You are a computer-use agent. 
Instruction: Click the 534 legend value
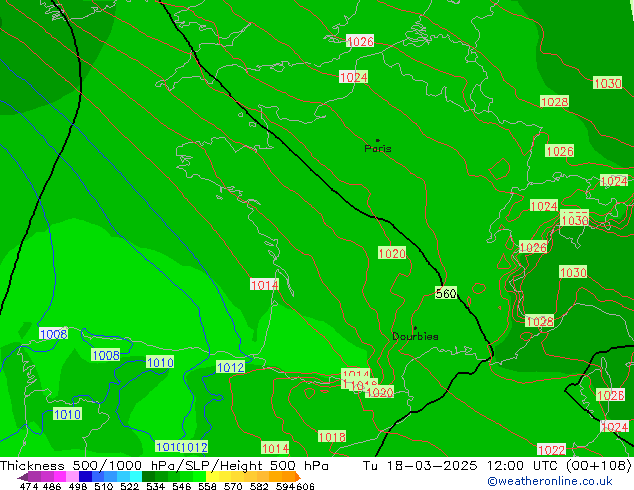[x=156, y=486]
